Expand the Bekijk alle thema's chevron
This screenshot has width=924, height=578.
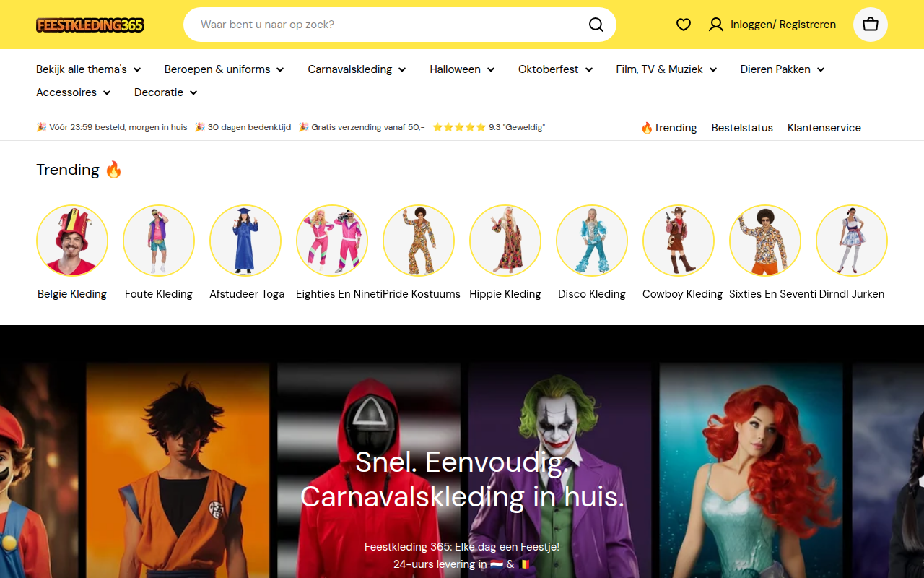[x=137, y=70]
